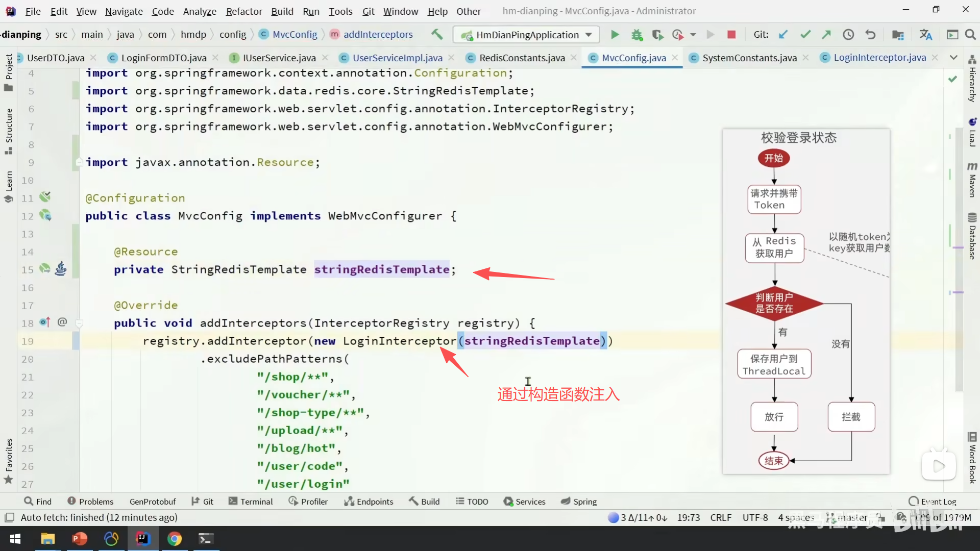980x551 pixels.
Task: Click the Debug bug icon
Action: pos(636,35)
